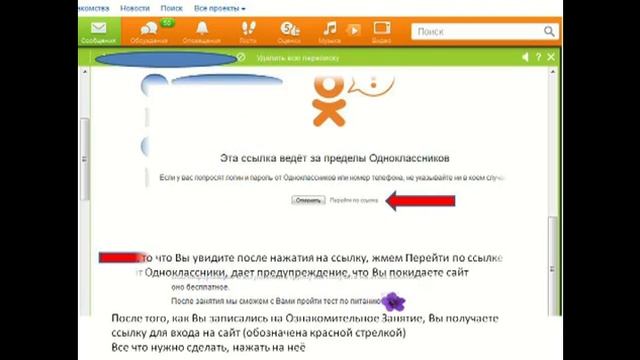Open the Поиск top menu link

(171, 8)
